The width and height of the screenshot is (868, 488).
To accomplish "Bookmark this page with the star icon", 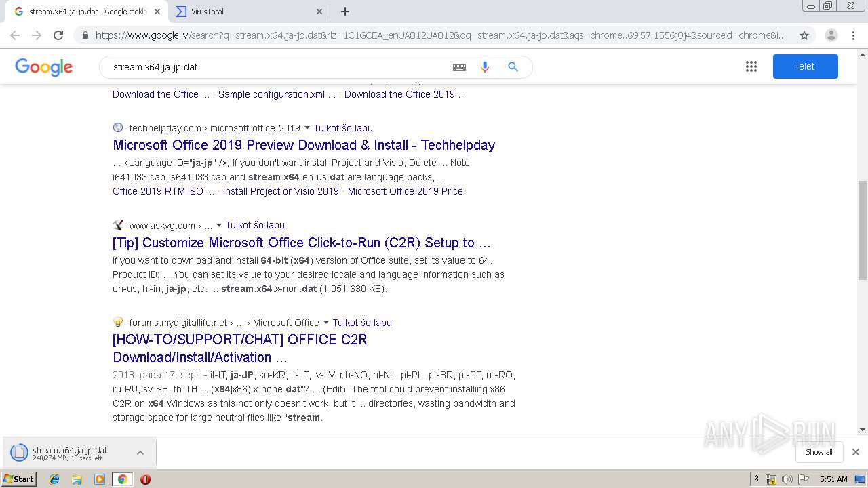I will [804, 35].
